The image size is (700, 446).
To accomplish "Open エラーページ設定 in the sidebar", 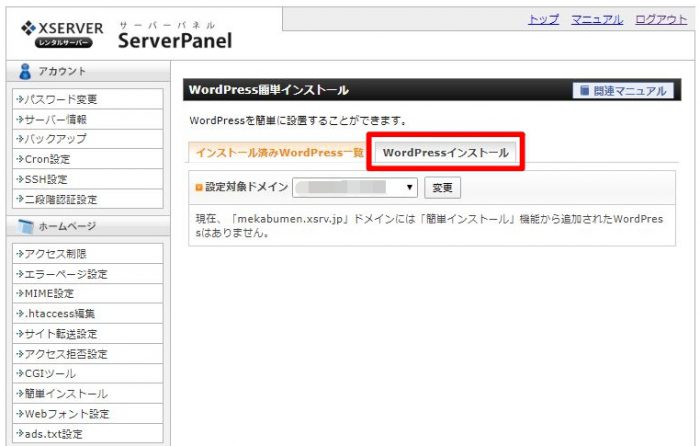I will tap(88, 274).
